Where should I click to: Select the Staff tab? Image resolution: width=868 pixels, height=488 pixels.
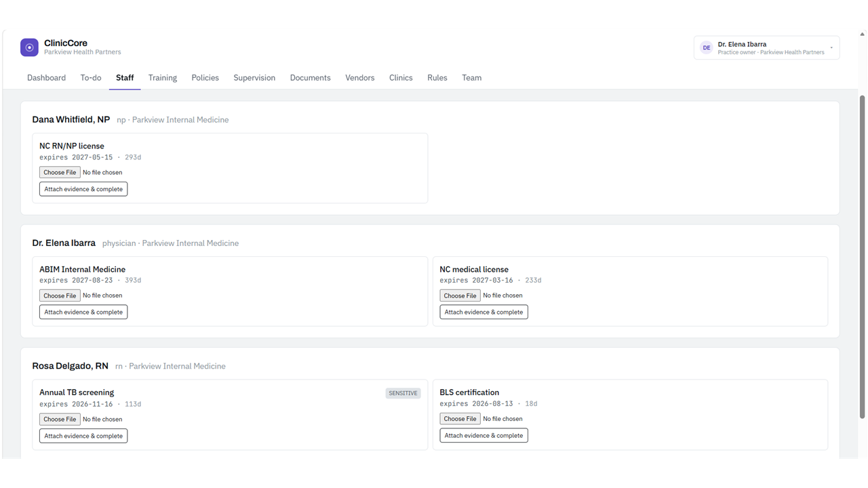pyautogui.click(x=125, y=78)
